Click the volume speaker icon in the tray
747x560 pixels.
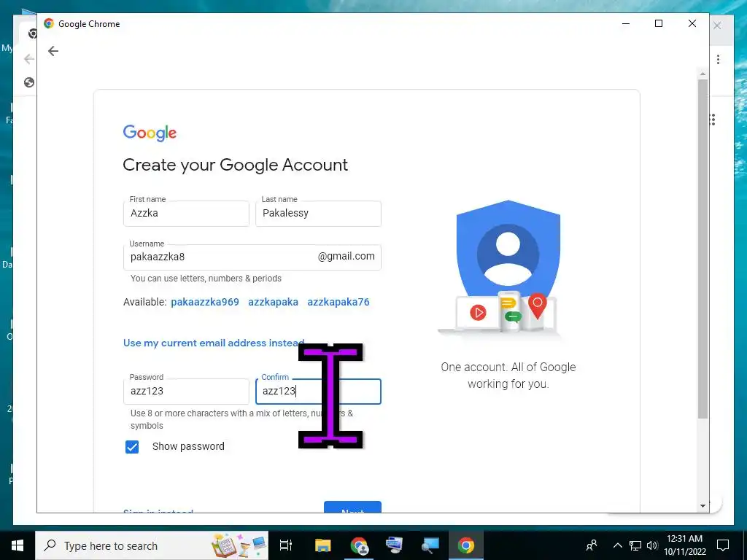tap(652, 545)
